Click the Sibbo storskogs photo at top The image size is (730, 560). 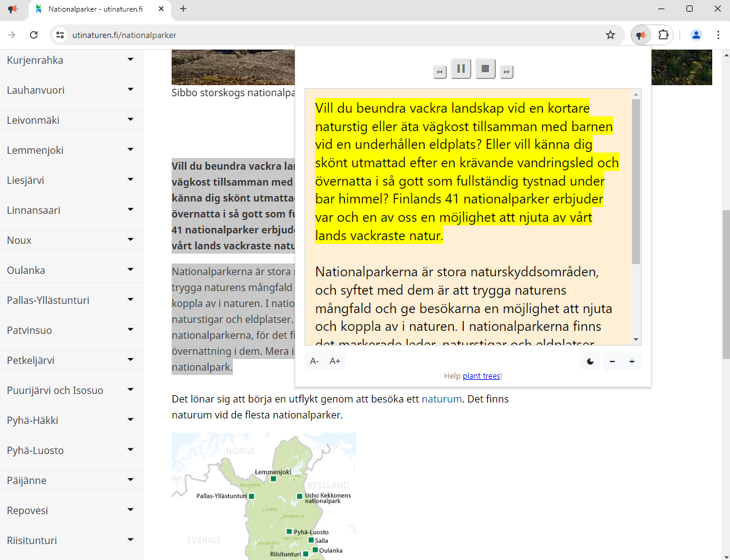tap(234, 67)
